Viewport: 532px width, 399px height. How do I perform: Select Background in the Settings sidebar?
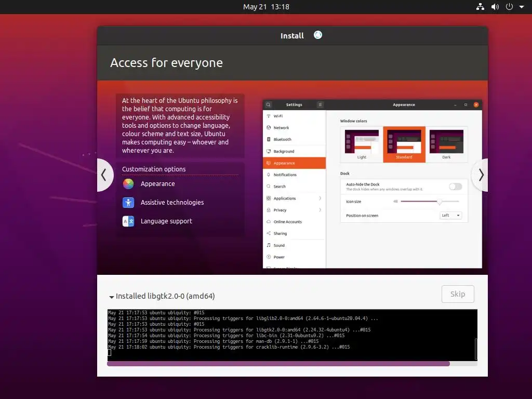pos(294,151)
